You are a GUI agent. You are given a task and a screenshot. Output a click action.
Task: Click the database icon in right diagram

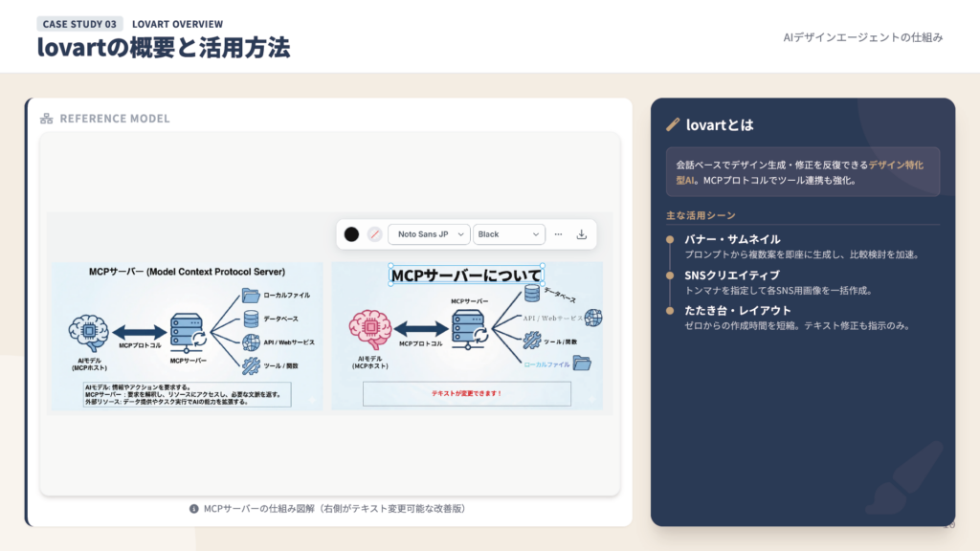[x=532, y=293]
